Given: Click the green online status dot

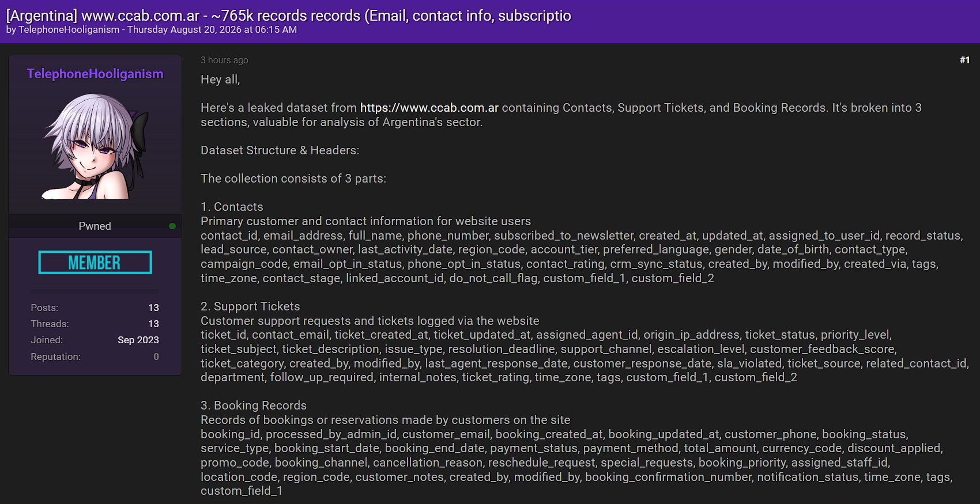Looking at the screenshot, I should [x=172, y=226].
